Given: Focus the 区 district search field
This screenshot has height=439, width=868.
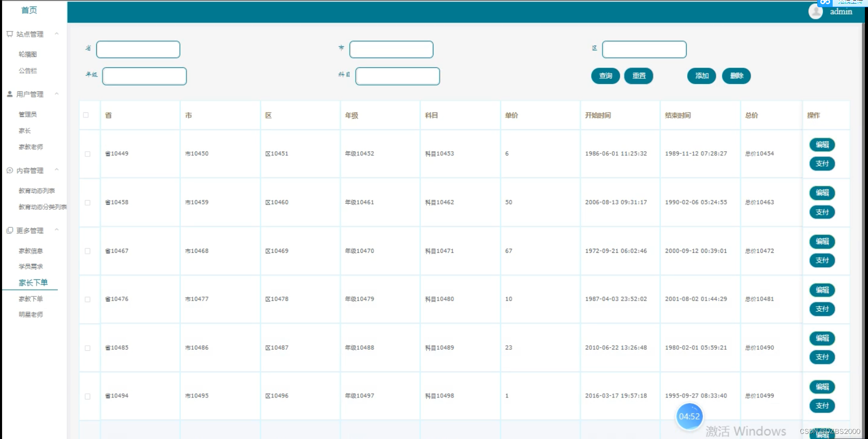Looking at the screenshot, I should 644,50.
